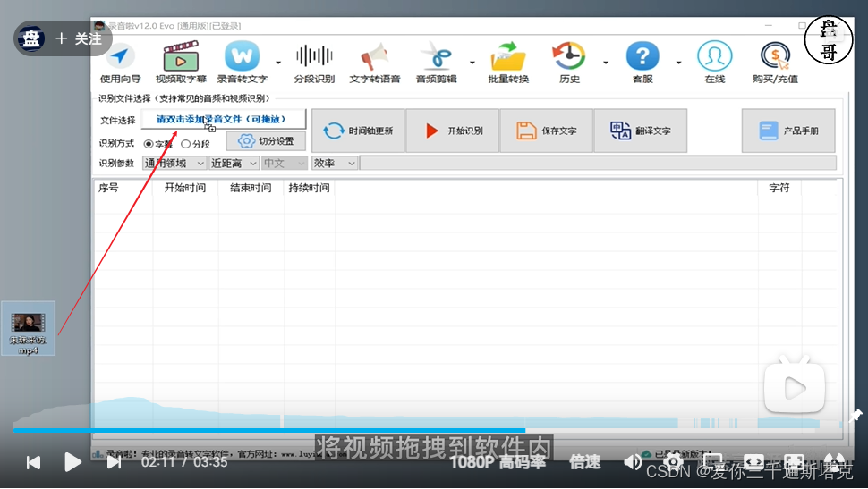
Task: Expand the arrow beside 历史
Action: pos(606,63)
